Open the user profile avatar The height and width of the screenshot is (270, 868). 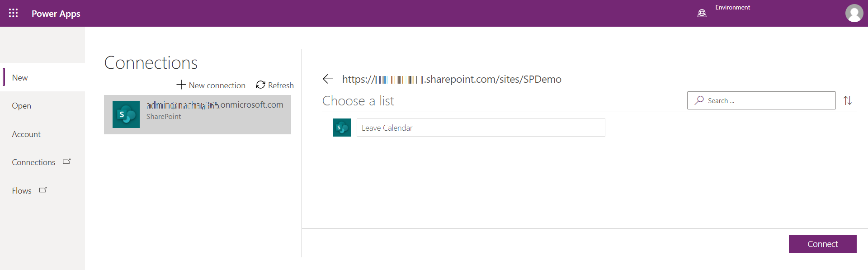tap(854, 13)
